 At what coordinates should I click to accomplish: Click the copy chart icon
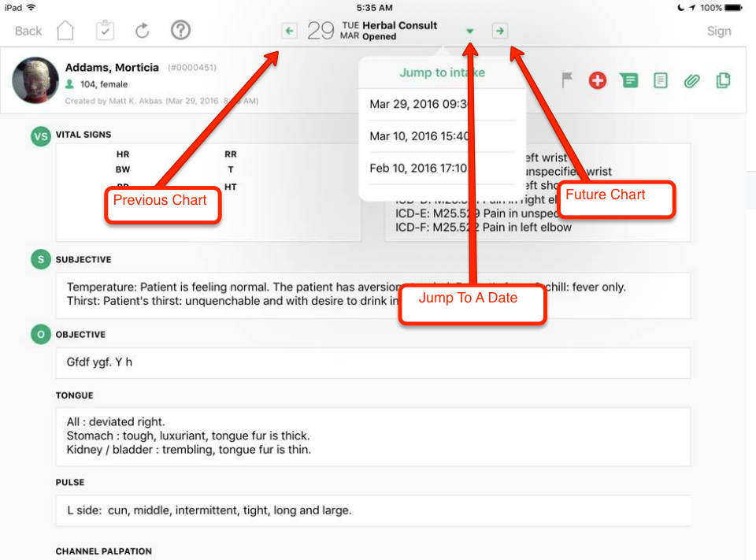click(x=723, y=80)
